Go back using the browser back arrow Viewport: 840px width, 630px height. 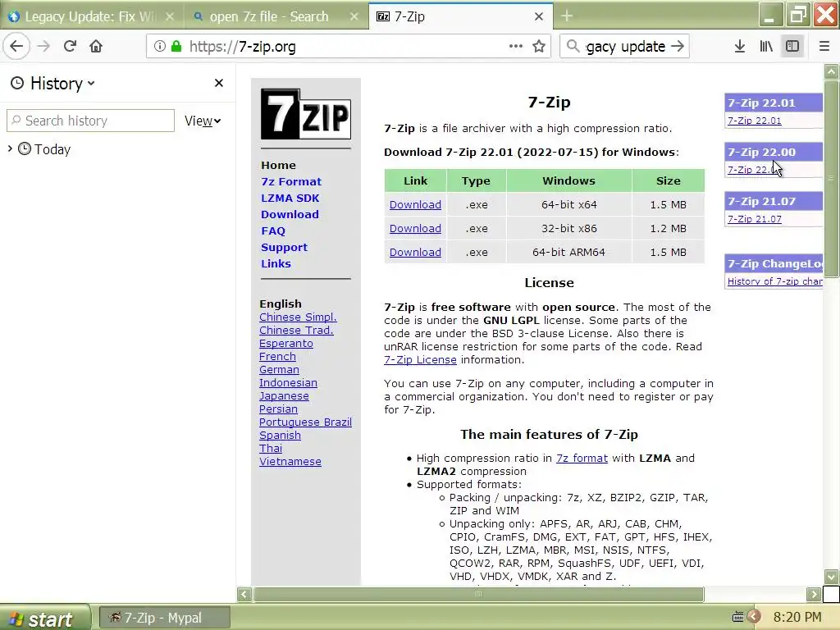coord(16,46)
